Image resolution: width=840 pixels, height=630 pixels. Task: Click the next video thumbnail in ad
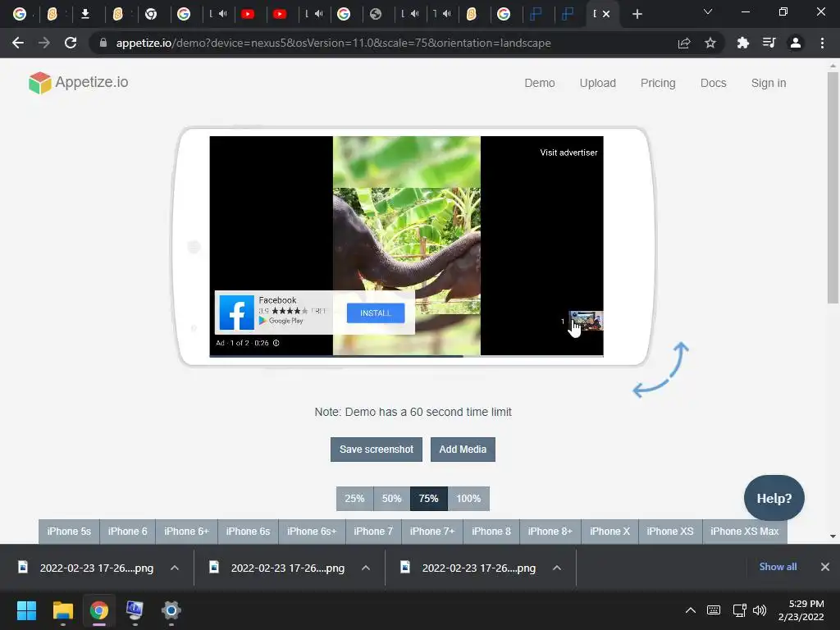(586, 321)
